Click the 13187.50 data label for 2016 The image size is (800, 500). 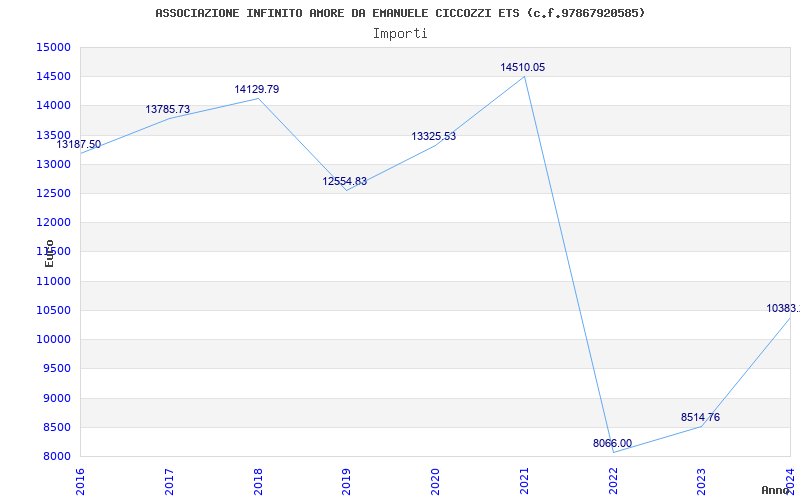click(79, 144)
